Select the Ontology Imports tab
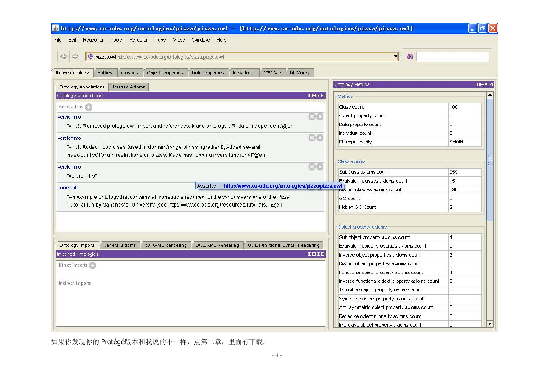The height and width of the screenshot is (392, 554). click(x=77, y=245)
